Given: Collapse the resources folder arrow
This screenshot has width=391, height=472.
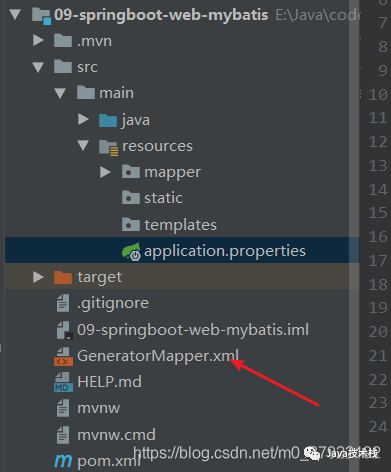Looking at the screenshot, I should pyautogui.click(x=83, y=145).
